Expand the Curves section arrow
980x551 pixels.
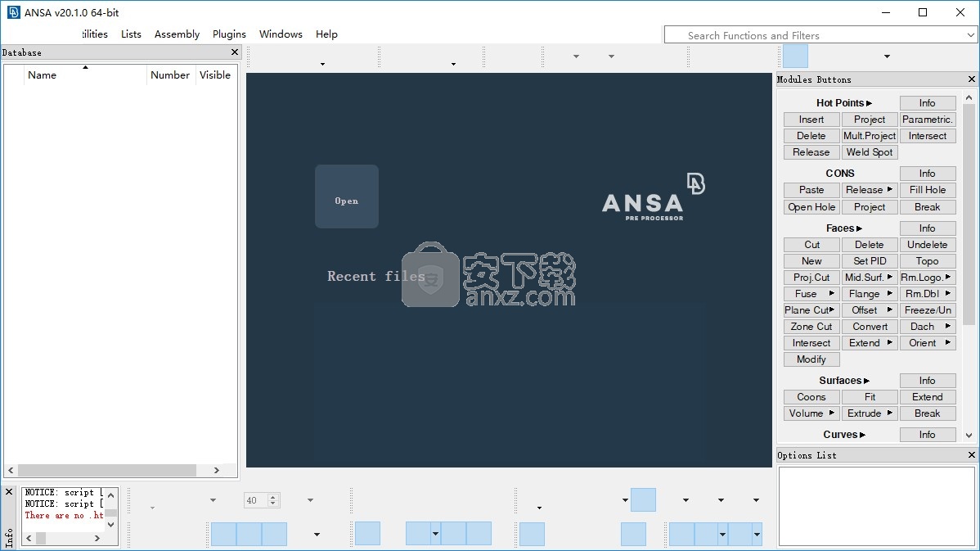pos(862,435)
